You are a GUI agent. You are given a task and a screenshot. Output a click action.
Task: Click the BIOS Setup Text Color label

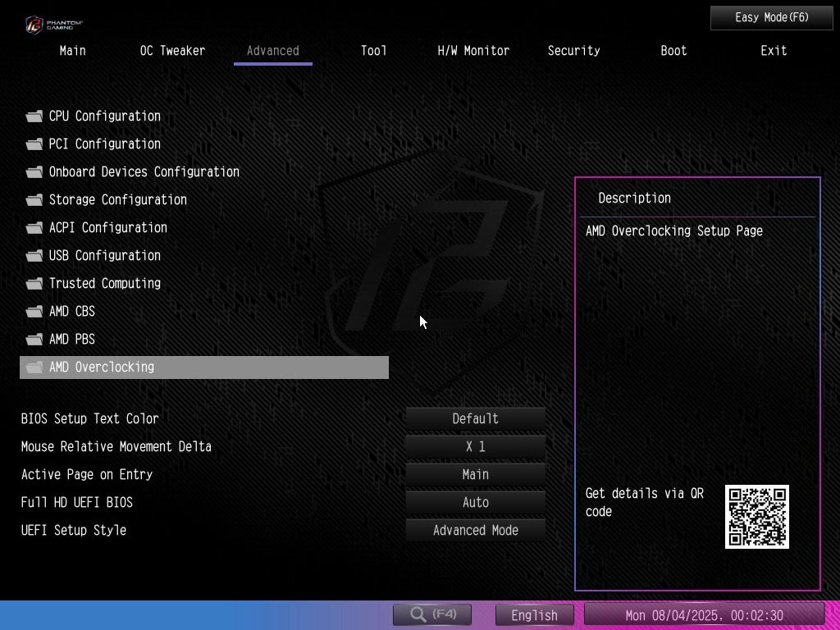tap(89, 418)
